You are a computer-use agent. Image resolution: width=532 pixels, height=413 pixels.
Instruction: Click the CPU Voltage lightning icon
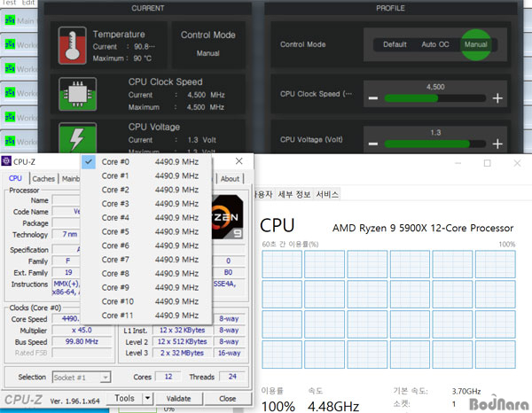77,137
